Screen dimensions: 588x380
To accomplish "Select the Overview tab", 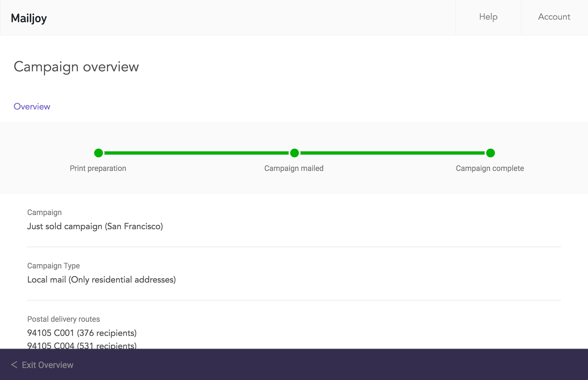I will [32, 106].
